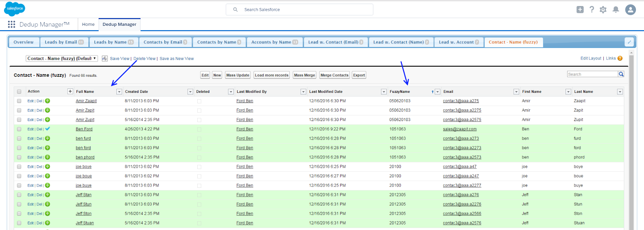Open the Edit Layout link
644x230 pixels.
[x=591, y=58]
